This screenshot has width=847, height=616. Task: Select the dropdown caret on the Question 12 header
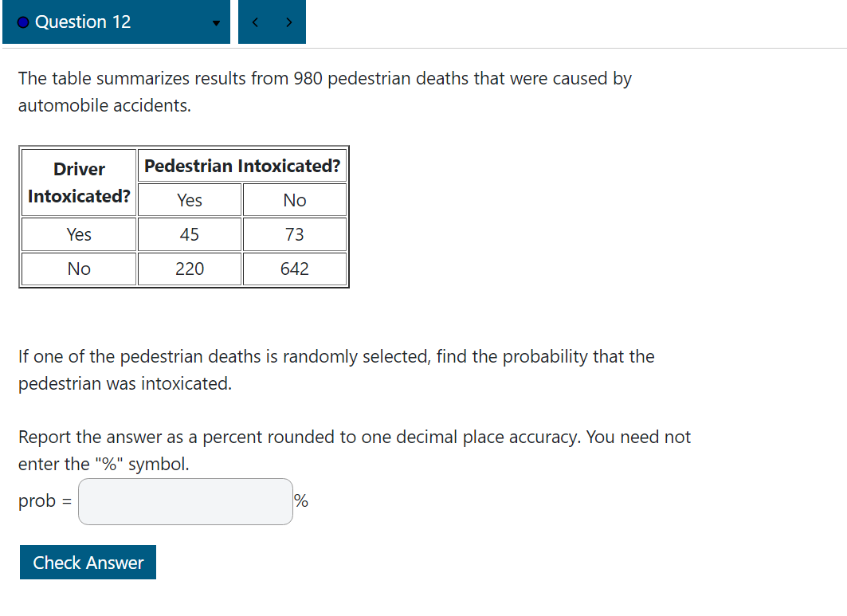click(214, 24)
